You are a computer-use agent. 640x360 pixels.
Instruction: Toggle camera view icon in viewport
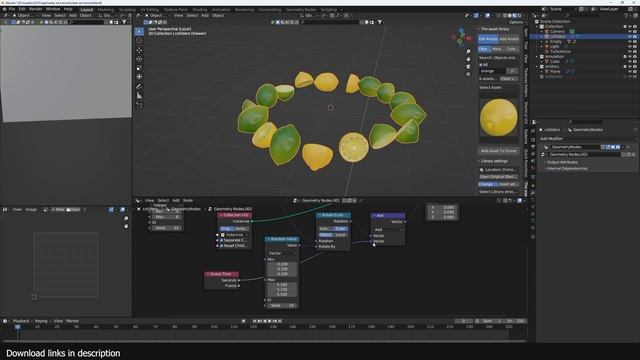(x=468, y=67)
